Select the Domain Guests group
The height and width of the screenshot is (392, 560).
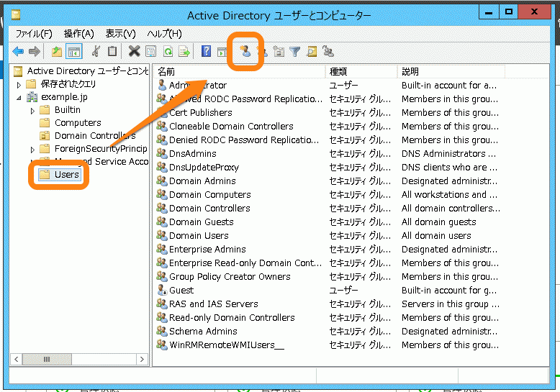201,222
